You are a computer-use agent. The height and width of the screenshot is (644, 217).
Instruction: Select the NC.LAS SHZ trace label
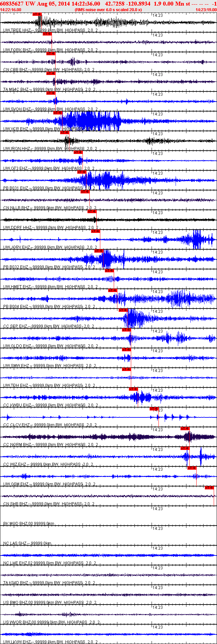point(27,543)
